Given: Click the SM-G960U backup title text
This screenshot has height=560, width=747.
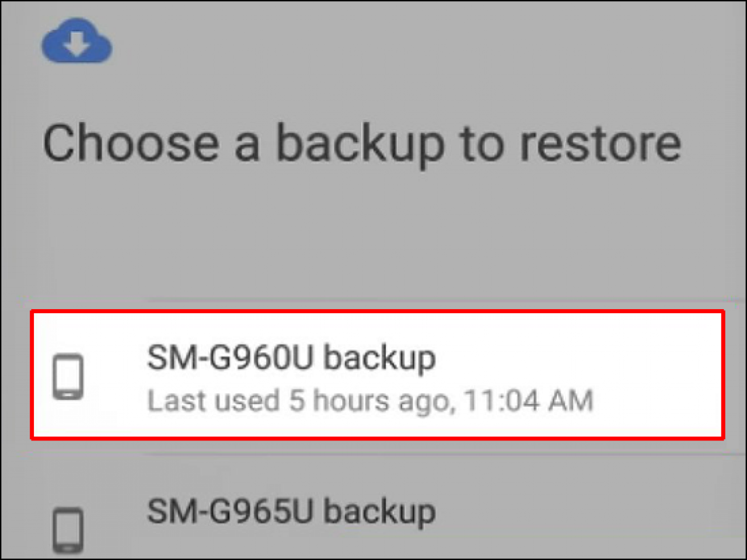Looking at the screenshot, I should [x=291, y=358].
